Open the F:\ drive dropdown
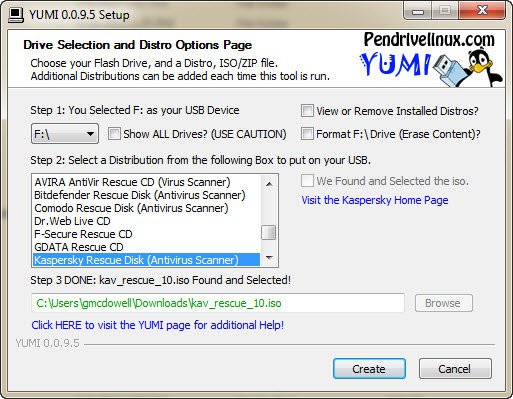Viewport: 513px width, 399px height. [x=65, y=134]
